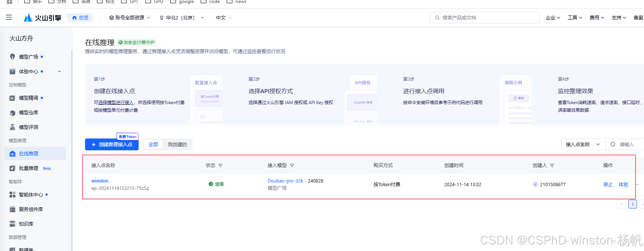Click the news bookmark folder
This screenshot has width=644, height=251.
point(237,2)
